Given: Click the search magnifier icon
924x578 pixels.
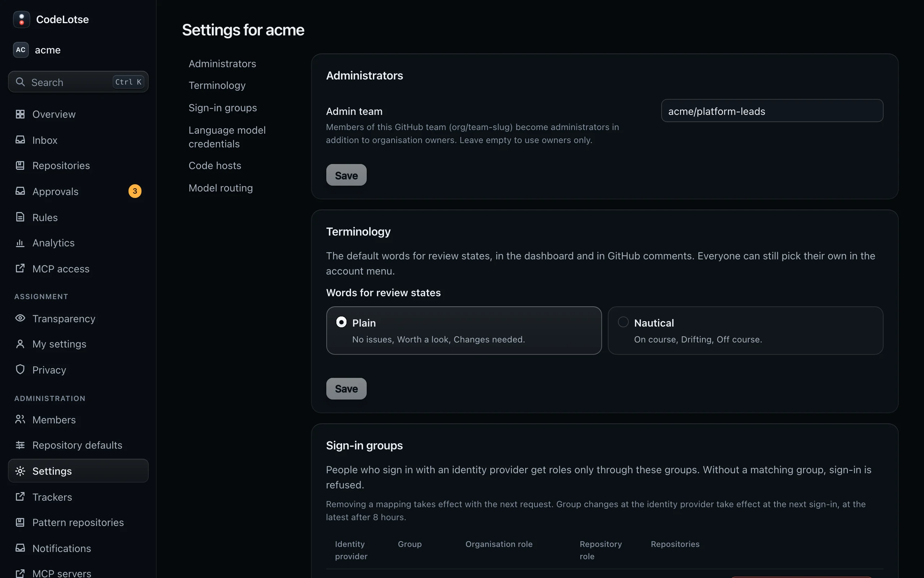Looking at the screenshot, I should pos(20,82).
